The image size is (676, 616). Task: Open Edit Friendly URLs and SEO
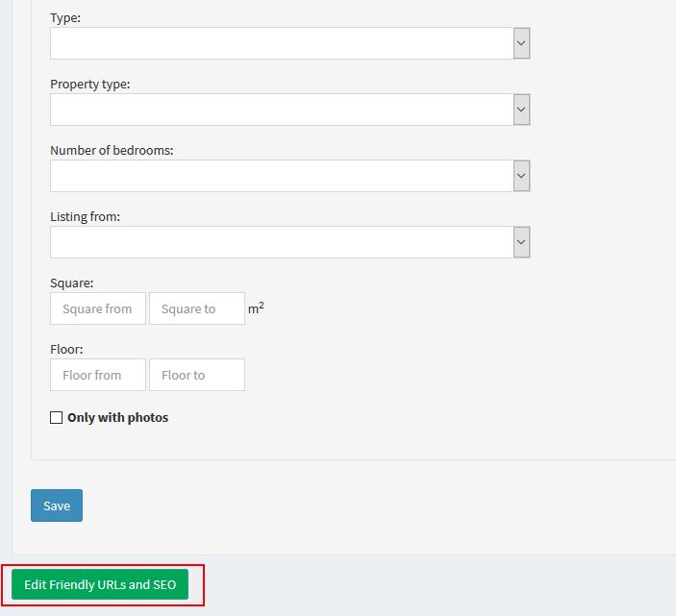pos(100,584)
